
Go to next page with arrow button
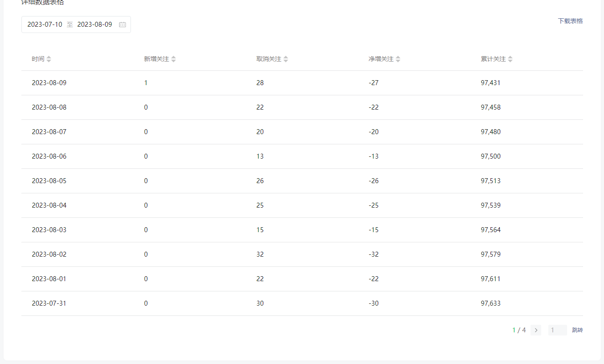536,330
